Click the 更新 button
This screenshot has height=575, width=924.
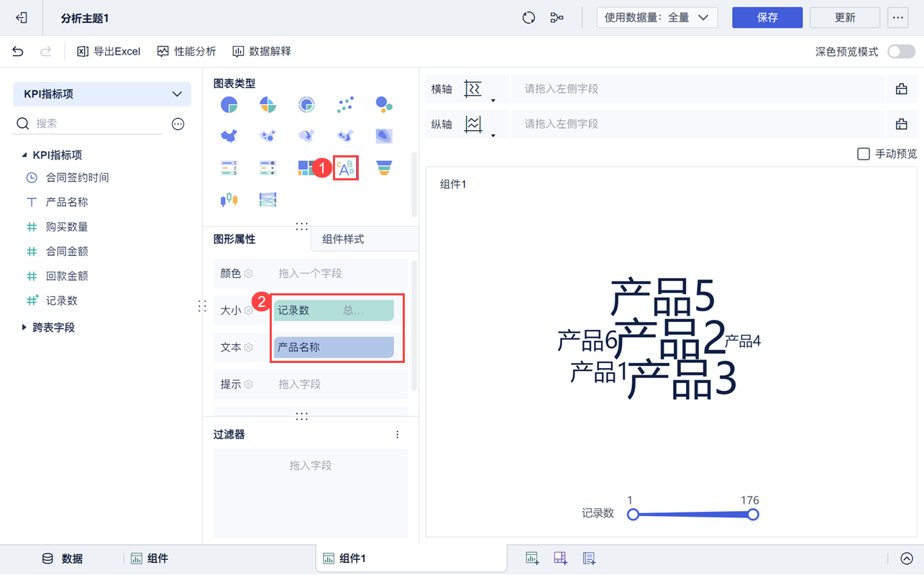(845, 18)
